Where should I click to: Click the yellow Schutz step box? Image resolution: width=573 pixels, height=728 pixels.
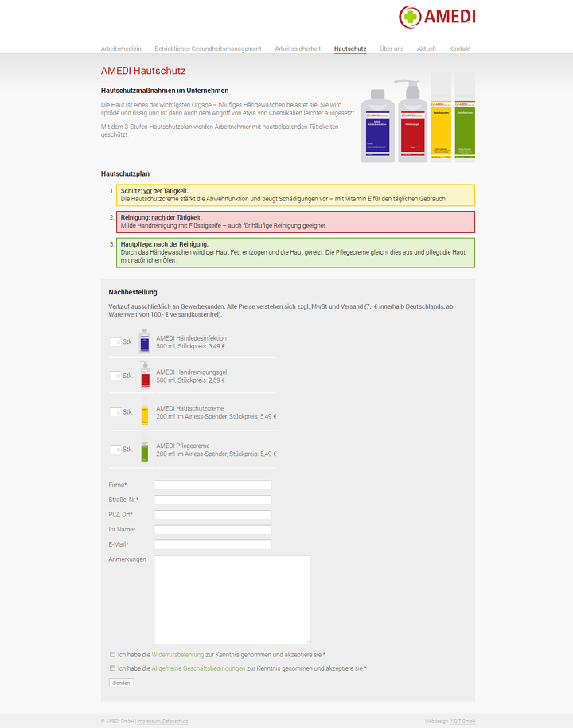295,195
